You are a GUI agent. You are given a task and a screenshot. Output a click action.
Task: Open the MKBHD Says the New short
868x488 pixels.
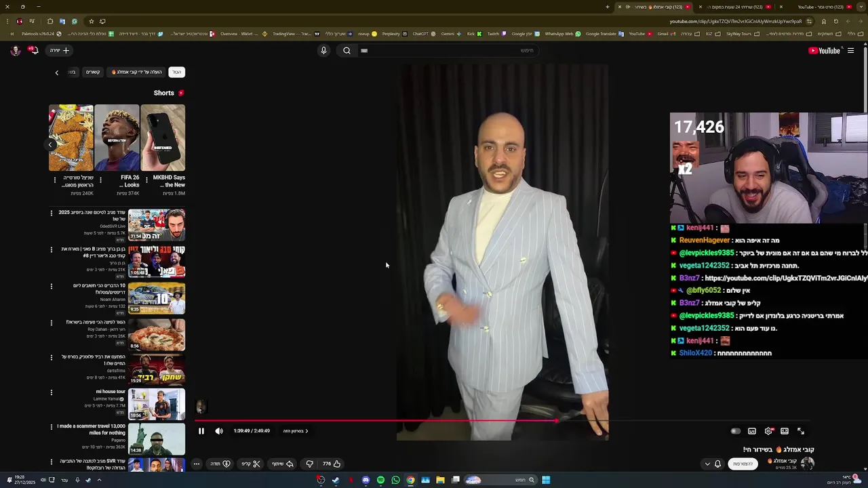(x=163, y=138)
